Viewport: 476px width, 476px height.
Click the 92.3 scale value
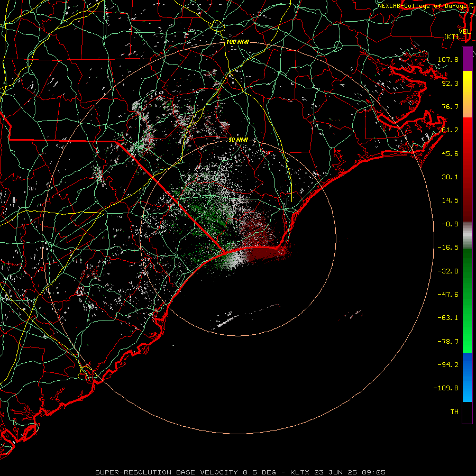pos(450,83)
